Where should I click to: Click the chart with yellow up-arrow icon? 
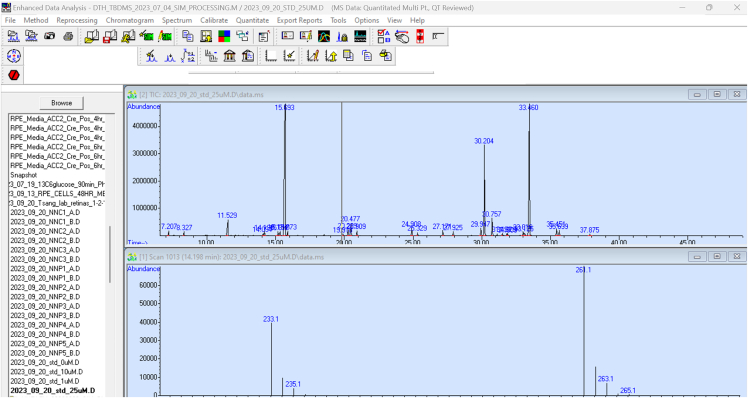331,56
